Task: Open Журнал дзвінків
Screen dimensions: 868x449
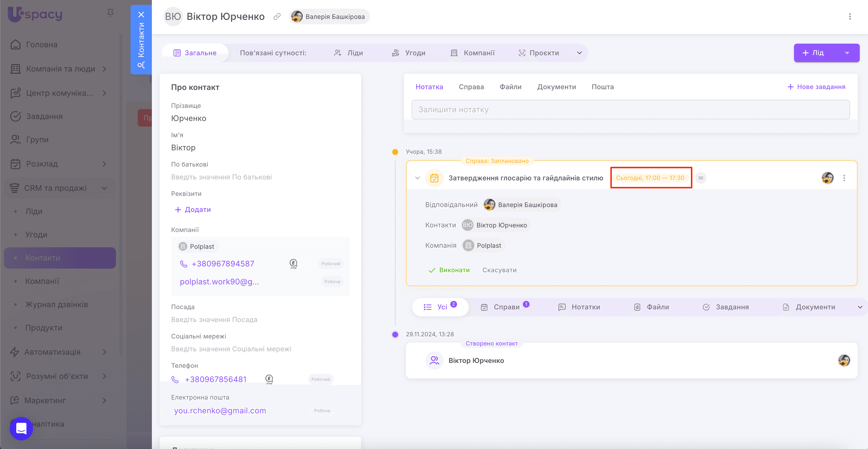Action: pos(57,304)
